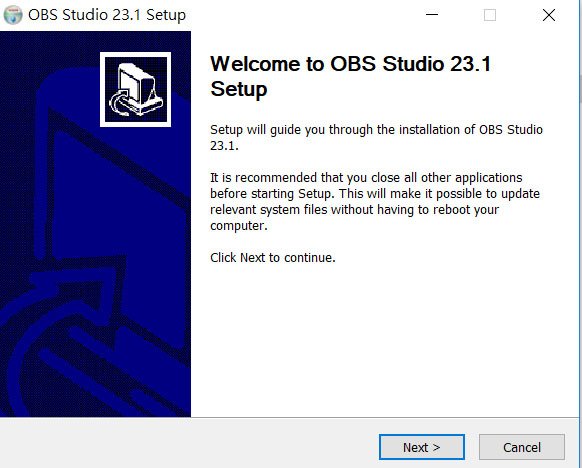
Task: Click the white frame around installer logo
Action: [x=135, y=55]
